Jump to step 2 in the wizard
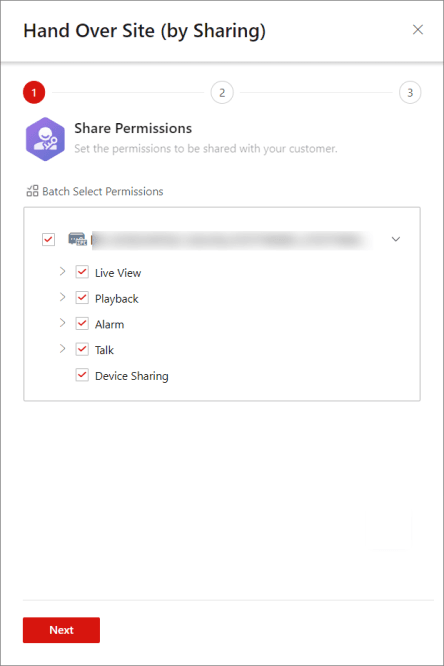444x666 pixels. (222, 92)
